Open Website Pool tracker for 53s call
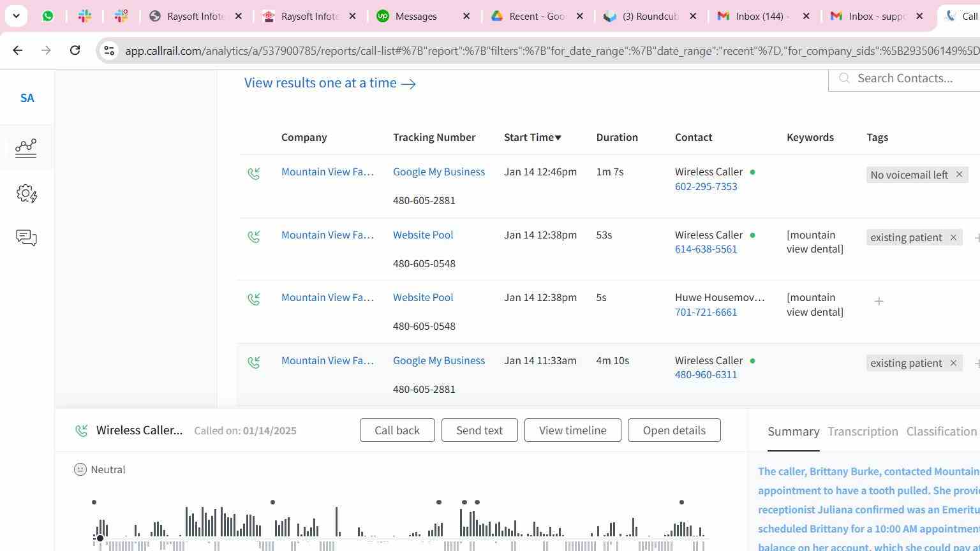 423,235
